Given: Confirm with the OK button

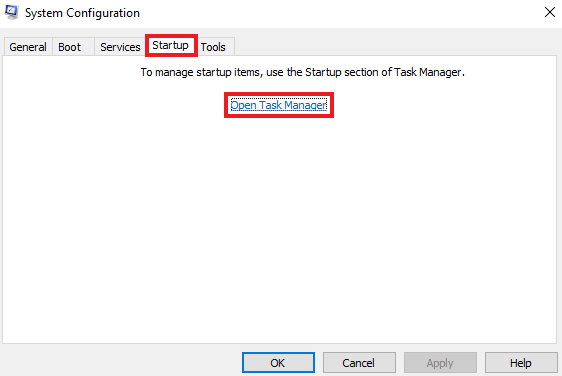Looking at the screenshot, I should tap(278, 363).
